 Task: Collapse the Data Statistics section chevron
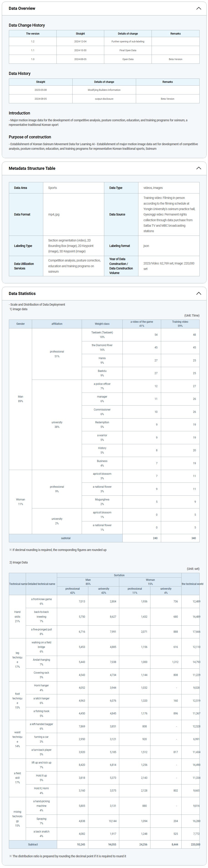(x=199, y=294)
